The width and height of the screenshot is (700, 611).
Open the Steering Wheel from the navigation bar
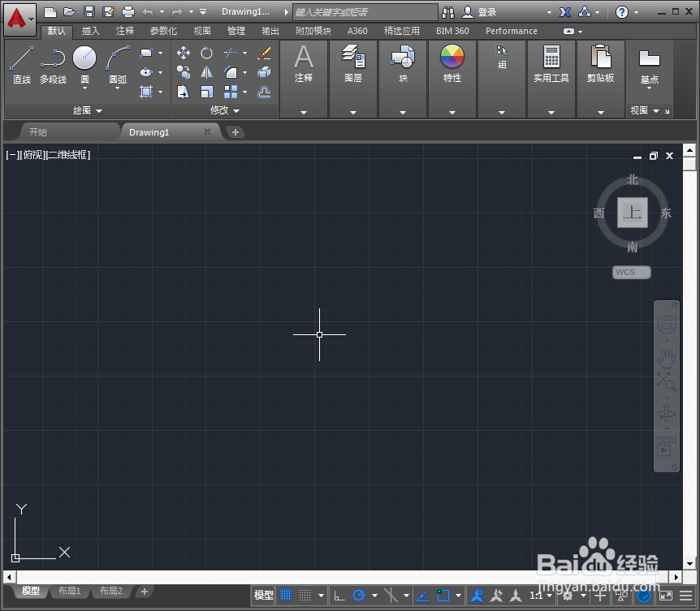667,325
